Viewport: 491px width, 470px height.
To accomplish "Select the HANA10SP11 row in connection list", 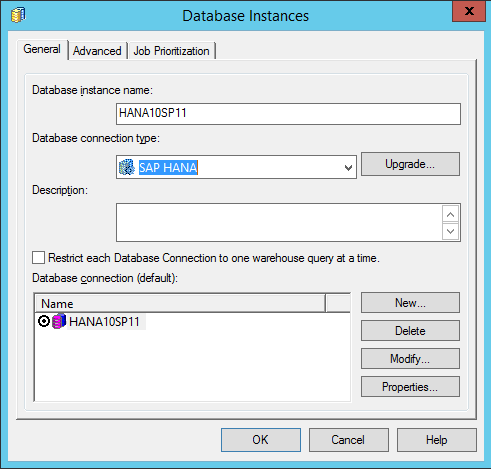I will (x=193, y=321).
